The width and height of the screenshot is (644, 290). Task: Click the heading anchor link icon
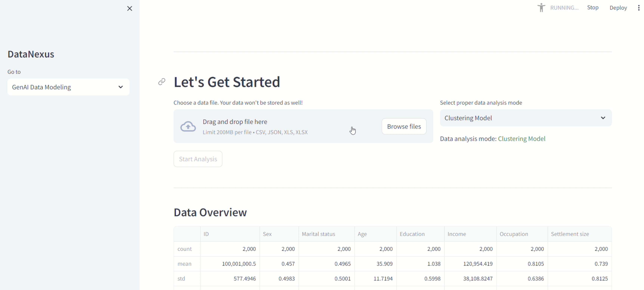(162, 82)
